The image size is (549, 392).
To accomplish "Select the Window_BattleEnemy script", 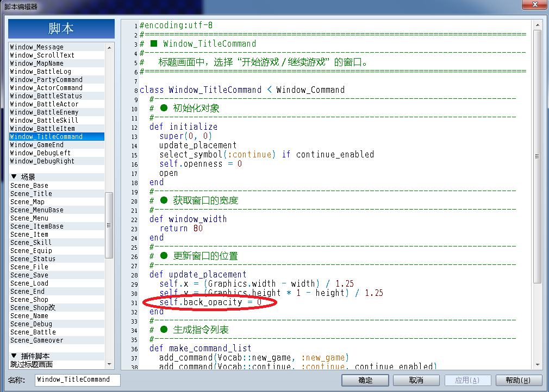I will point(57,112).
